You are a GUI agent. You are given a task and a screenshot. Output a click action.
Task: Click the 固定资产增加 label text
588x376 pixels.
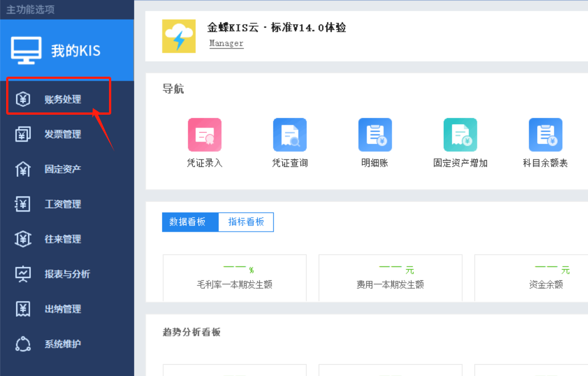(460, 163)
